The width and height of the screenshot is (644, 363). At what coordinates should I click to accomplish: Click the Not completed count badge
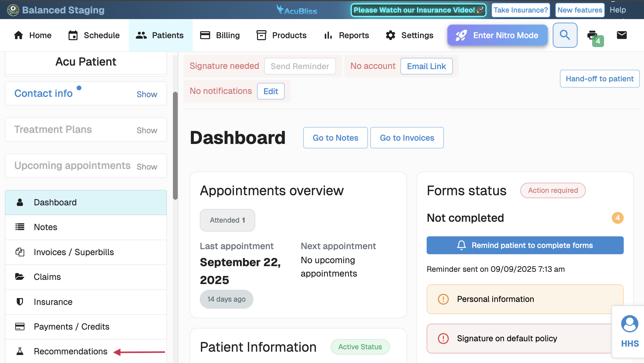point(617,218)
